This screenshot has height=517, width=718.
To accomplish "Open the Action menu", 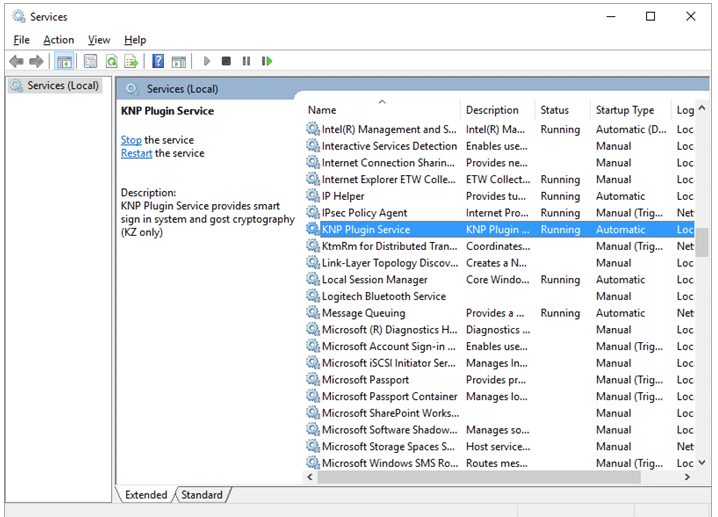I will [59, 40].
